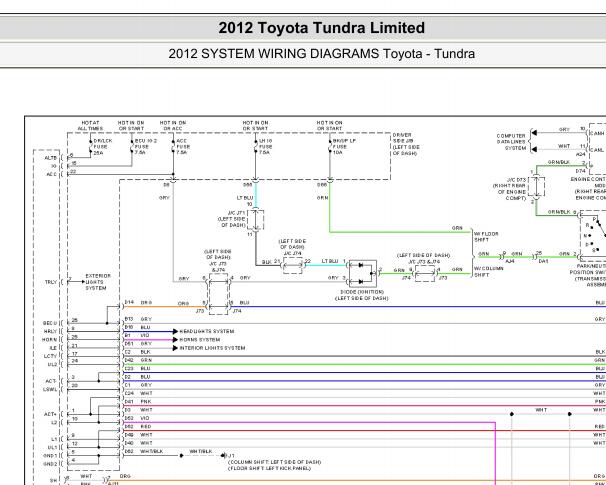Click the 'HORNS SYSTEM' reference
The width and height of the screenshot is (606, 485).
(x=200, y=340)
